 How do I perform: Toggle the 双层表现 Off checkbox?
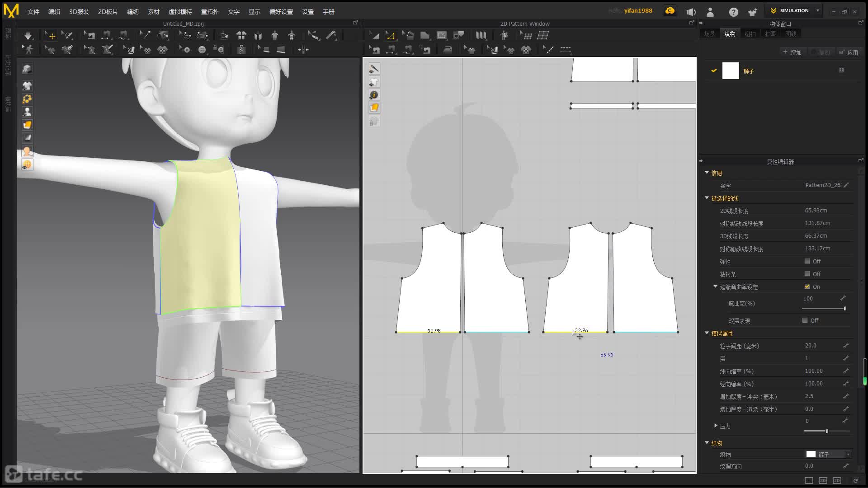pos(805,320)
